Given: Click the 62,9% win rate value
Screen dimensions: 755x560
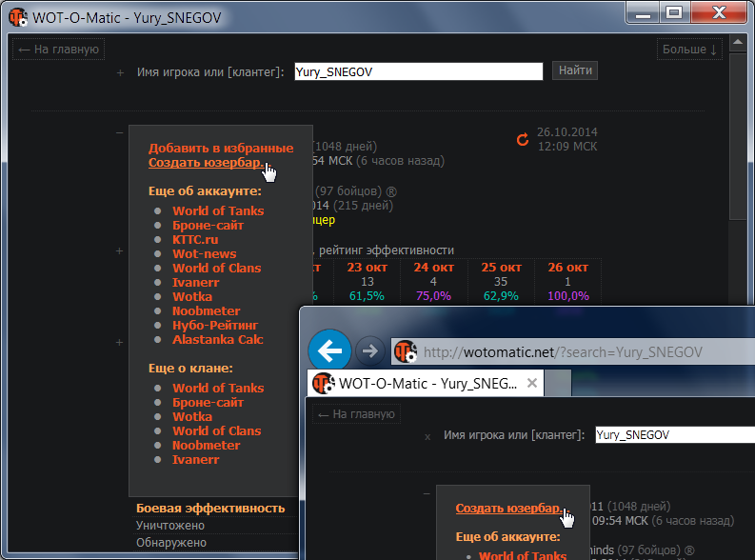Looking at the screenshot, I should 501,295.
